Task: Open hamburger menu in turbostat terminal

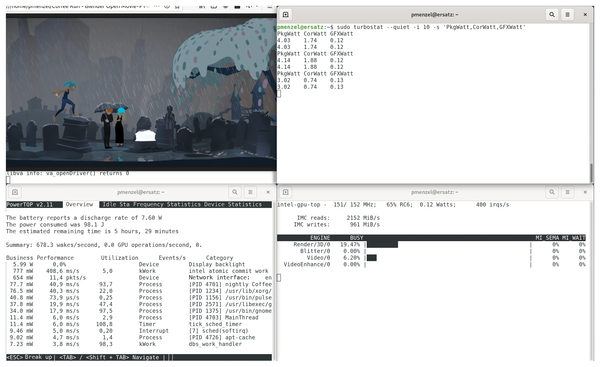Action: (x=567, y=15)
